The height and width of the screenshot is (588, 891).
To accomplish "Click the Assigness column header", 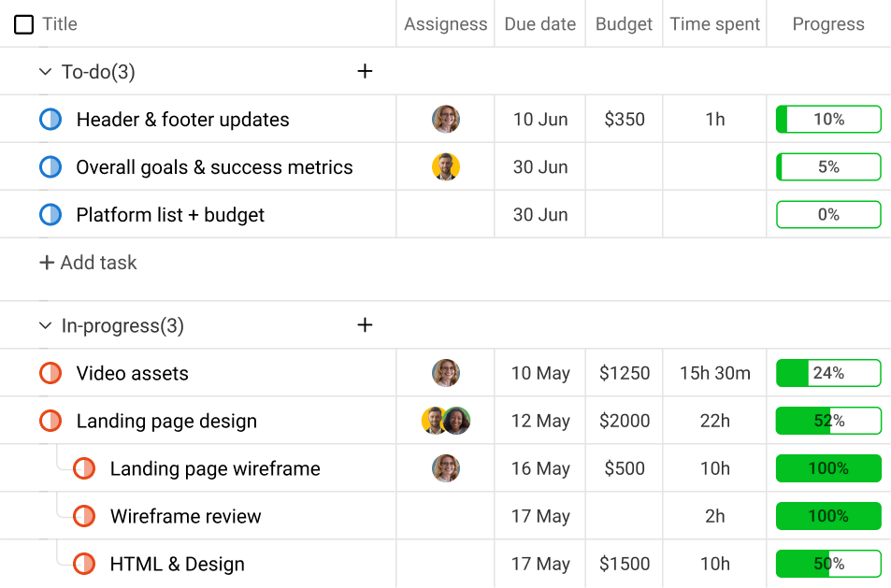I will pos(445,24).
